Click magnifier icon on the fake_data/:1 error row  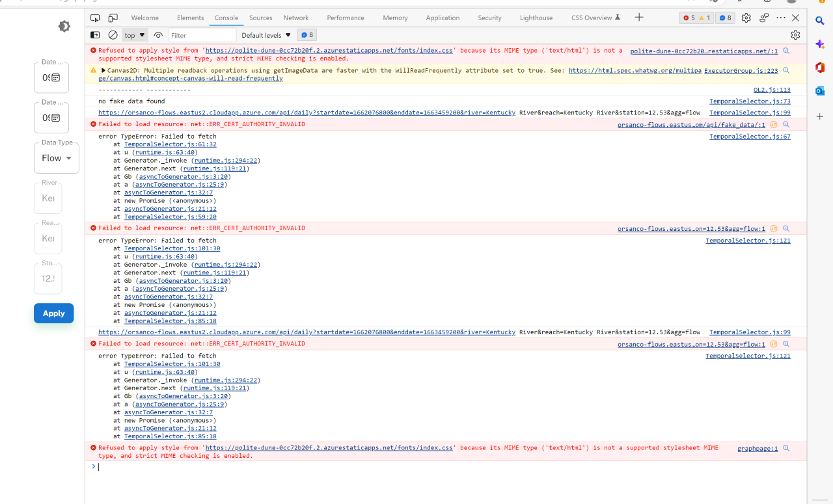tap(786, 124)
